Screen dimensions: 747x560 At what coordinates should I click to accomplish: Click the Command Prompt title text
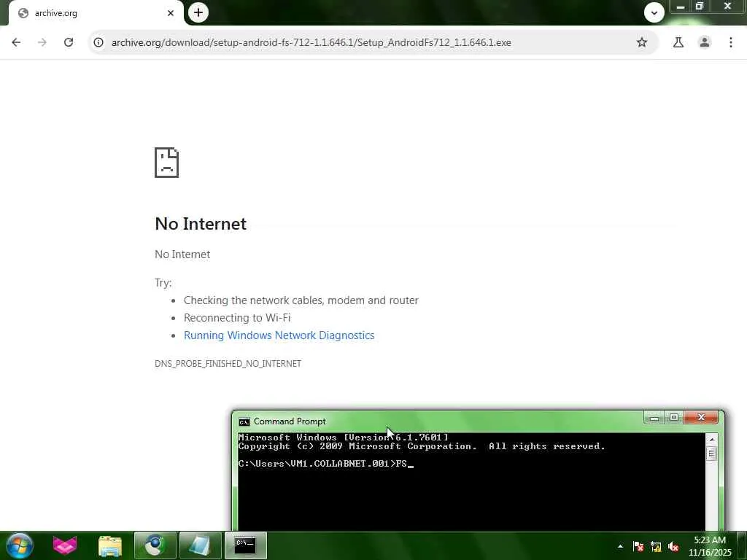pyautogui.click(x=290, y=421)
